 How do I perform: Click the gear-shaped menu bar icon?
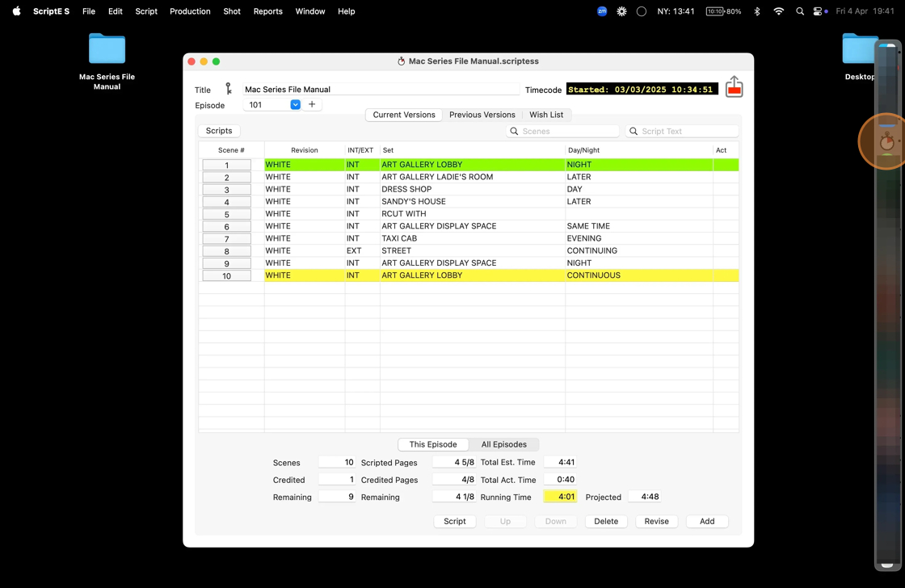pos(621,11)
